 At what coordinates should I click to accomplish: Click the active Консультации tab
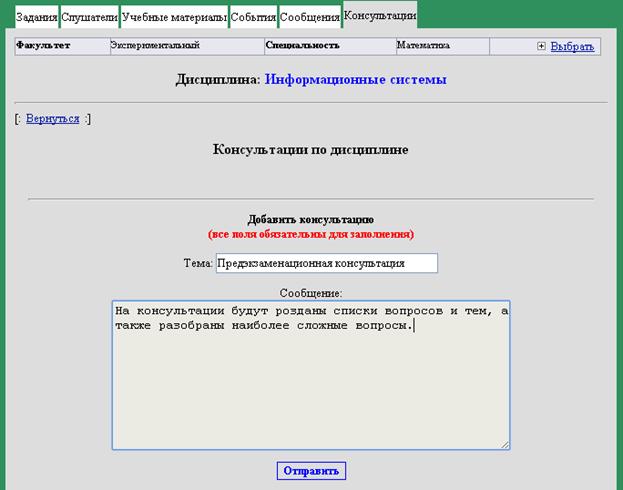[x=379, y=16]
